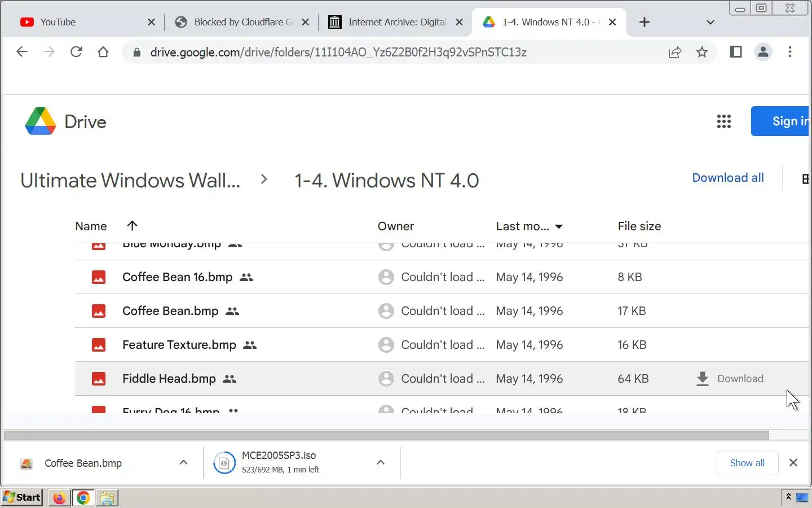Click the 17 KB file size cell
This screenshot has height=508, width=812.
pos(632,311)
